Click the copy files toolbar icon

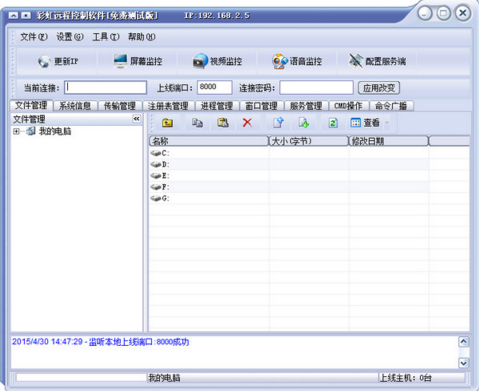pos(197,123)
